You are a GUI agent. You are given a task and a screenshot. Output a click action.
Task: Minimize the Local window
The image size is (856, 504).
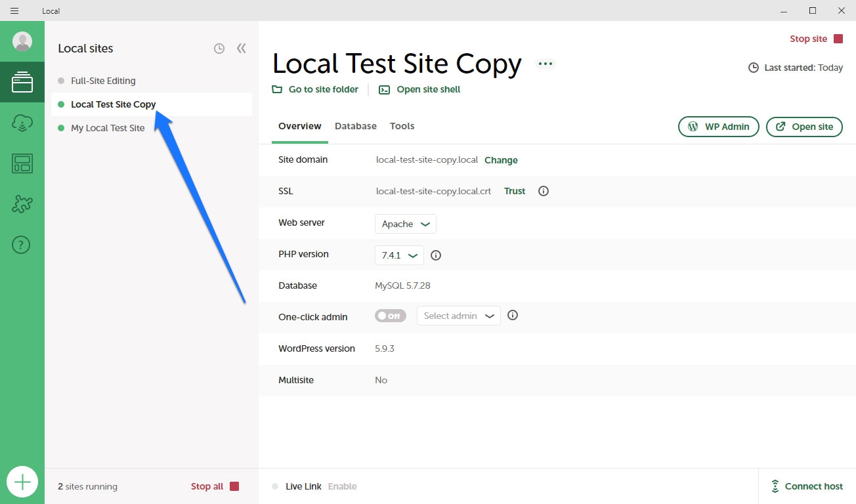tap(784, 10)
